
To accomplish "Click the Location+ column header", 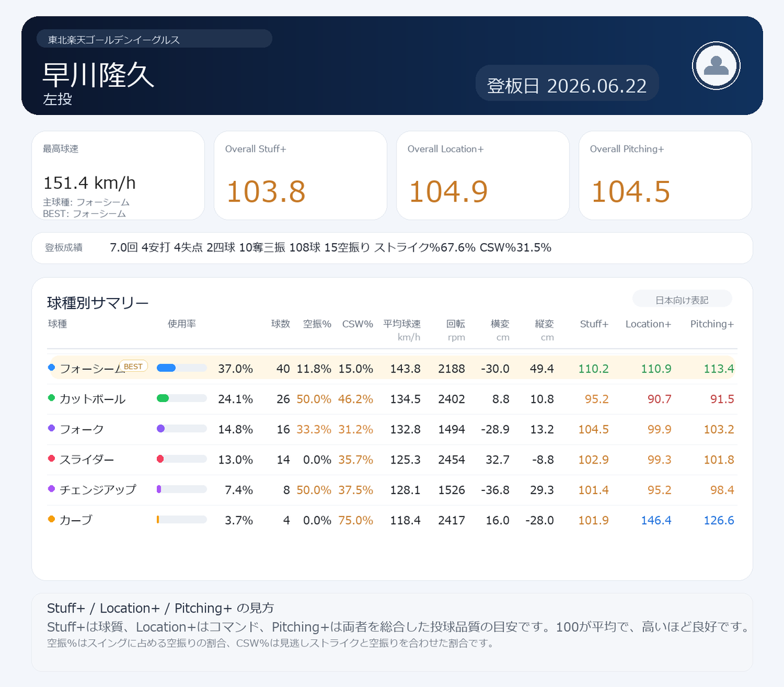I will 648,324.
